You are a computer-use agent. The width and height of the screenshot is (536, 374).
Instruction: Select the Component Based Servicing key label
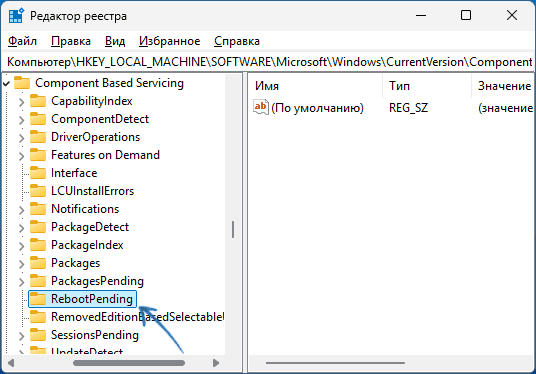[x=109, y=83]
